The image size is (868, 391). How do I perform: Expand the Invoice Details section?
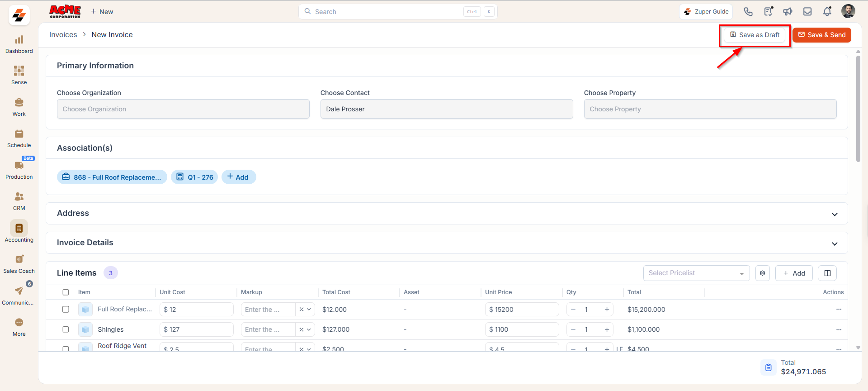pos(835,244)
